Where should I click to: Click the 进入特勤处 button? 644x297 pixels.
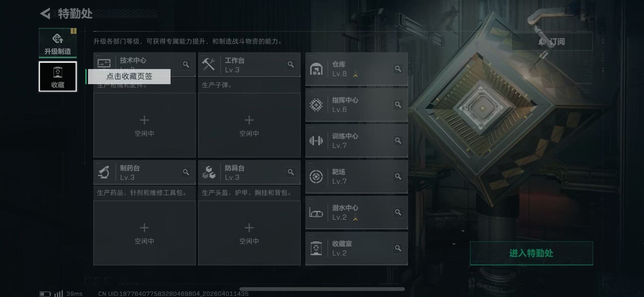click(531, 253)
